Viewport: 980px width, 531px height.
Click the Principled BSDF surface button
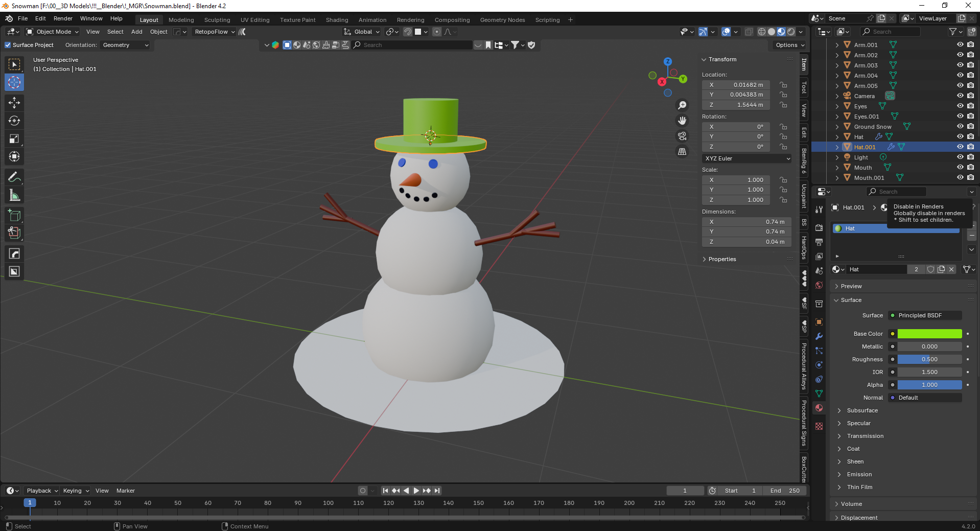pos(925,315)
